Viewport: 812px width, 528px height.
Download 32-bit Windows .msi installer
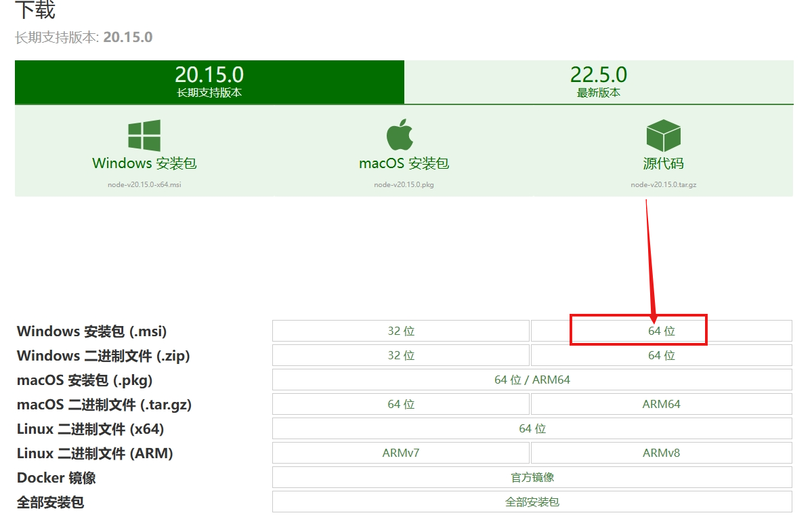pyautogui.click(x=401, y=331)
